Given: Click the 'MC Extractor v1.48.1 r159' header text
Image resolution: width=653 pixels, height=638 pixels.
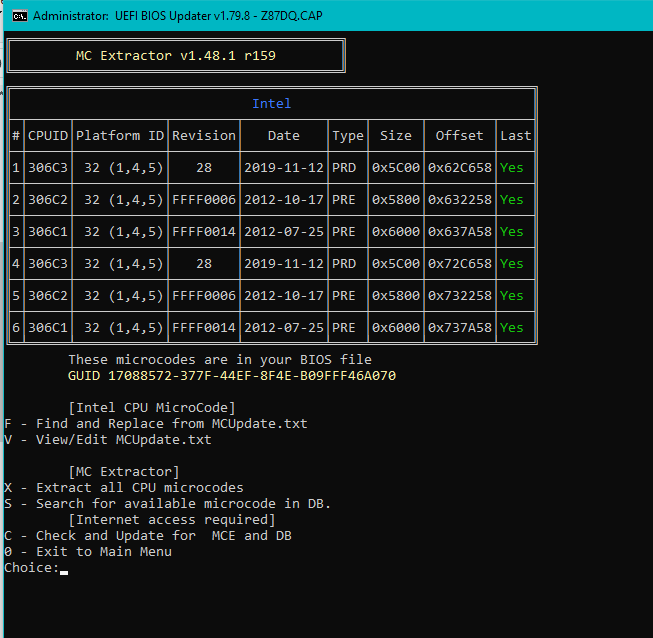Looking at the screenshot, I should [x=176, y=56].
